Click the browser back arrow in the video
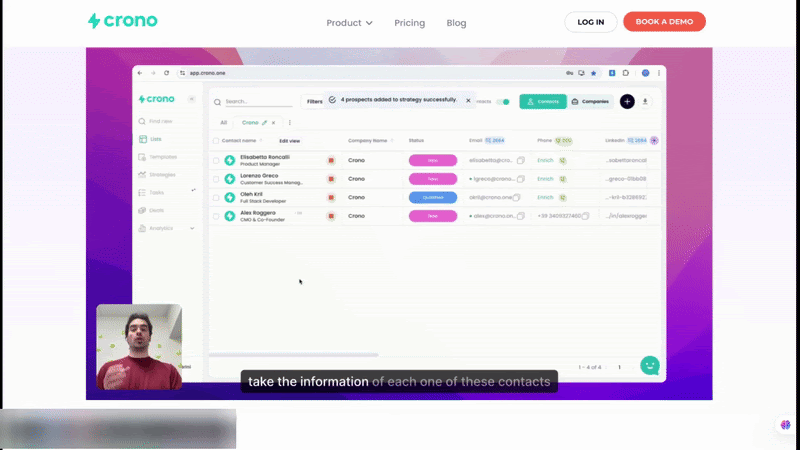This screenshot has height=450, width=800. [140, 73]
